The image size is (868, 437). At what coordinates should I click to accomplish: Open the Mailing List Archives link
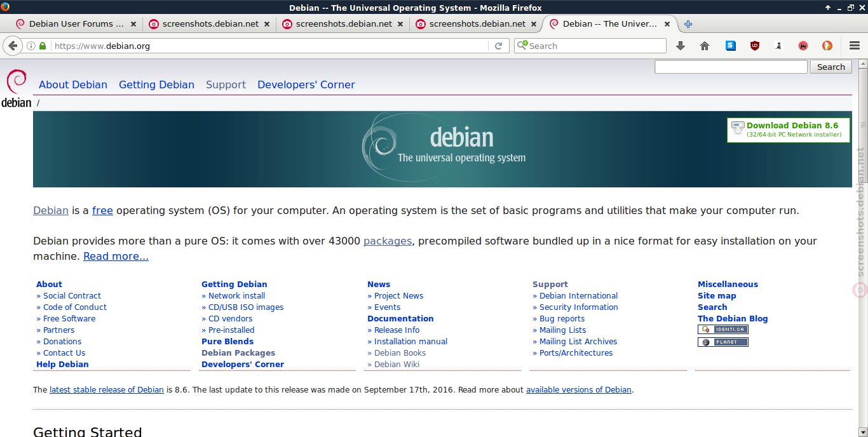point(578,342)
